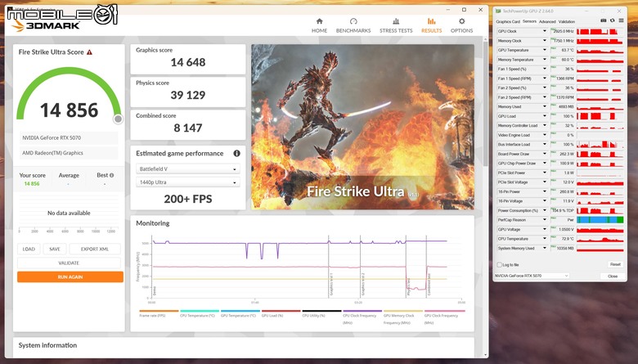
Task: Click the Physics score value 39 129
Action: click(188, 95)
